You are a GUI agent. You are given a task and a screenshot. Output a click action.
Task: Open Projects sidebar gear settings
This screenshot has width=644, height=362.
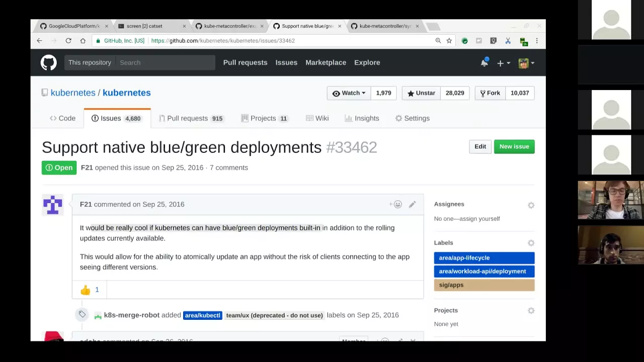(531, 311)
